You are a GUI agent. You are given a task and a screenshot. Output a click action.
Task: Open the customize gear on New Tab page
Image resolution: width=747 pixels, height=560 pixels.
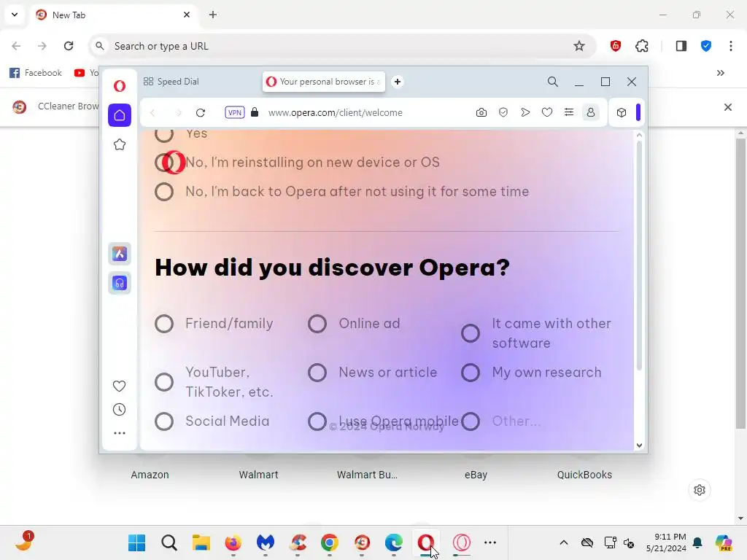(700, 490)
